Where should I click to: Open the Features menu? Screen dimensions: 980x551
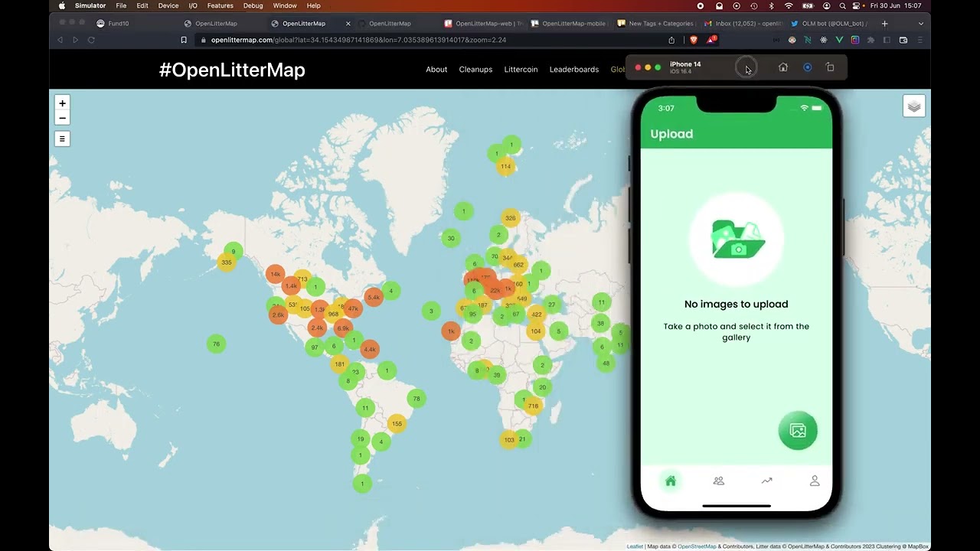coord(220,5)
